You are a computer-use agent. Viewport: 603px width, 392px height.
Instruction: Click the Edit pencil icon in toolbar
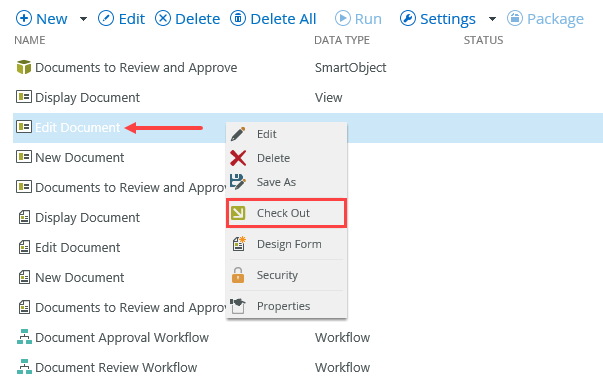tap(106, 18)
